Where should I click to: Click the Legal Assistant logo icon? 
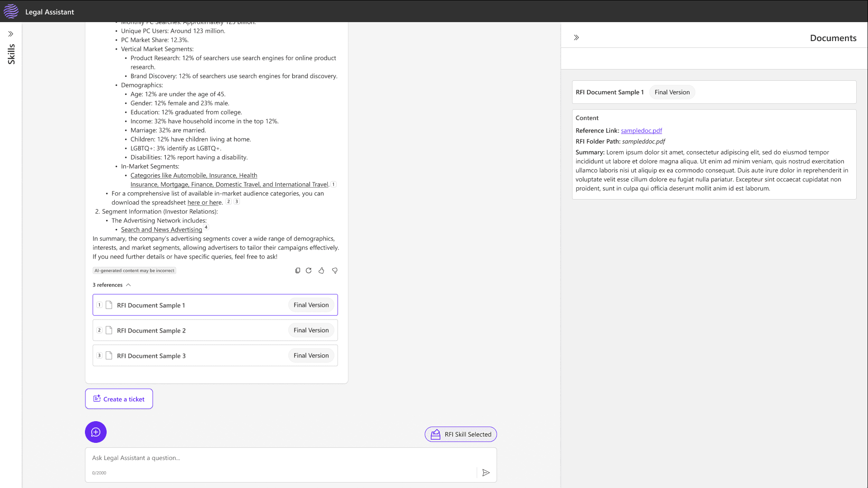point(11,11)
